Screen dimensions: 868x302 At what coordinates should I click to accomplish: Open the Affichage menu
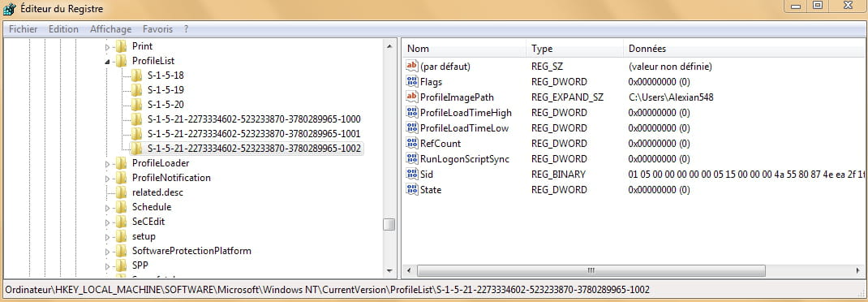[x=110, y=29]
